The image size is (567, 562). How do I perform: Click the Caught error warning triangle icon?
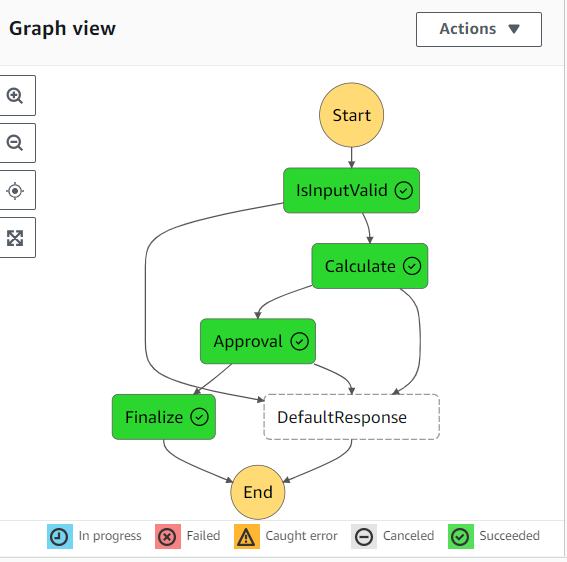coord(247,536)
